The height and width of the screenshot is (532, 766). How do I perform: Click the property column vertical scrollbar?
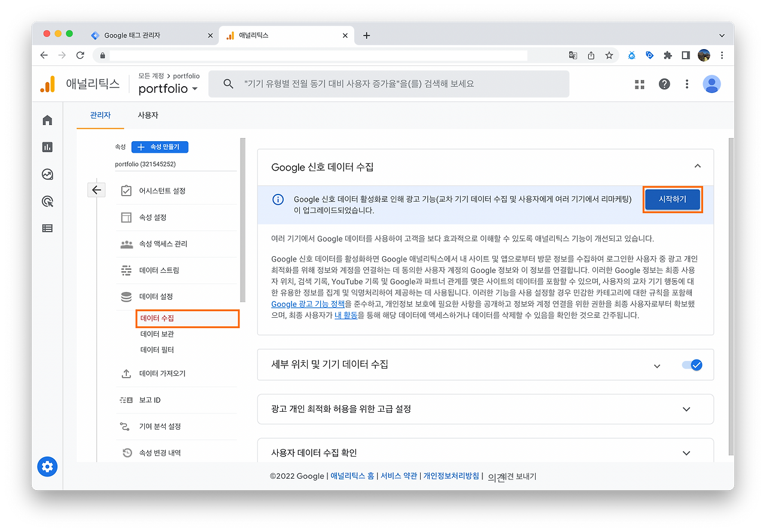tap(242, 220)
